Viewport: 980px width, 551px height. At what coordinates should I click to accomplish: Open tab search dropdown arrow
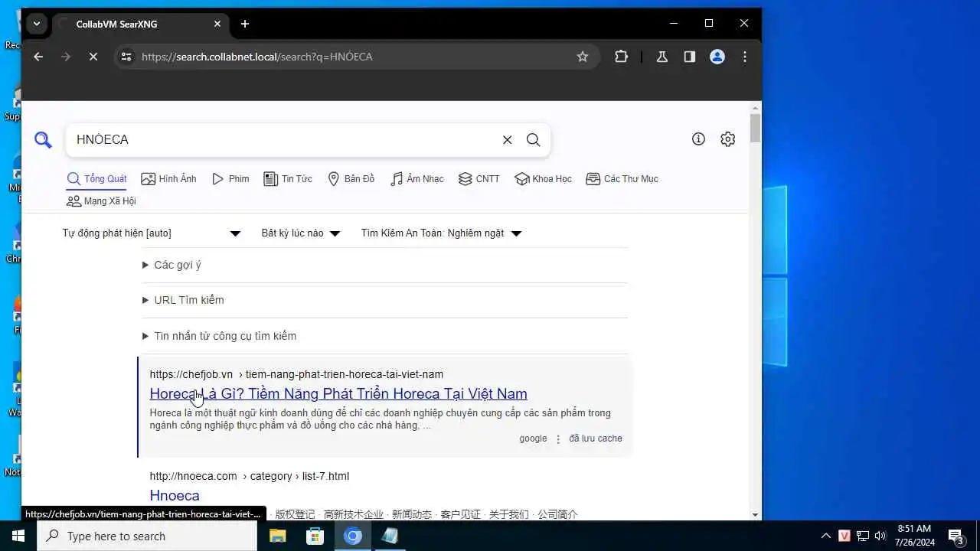36,24
